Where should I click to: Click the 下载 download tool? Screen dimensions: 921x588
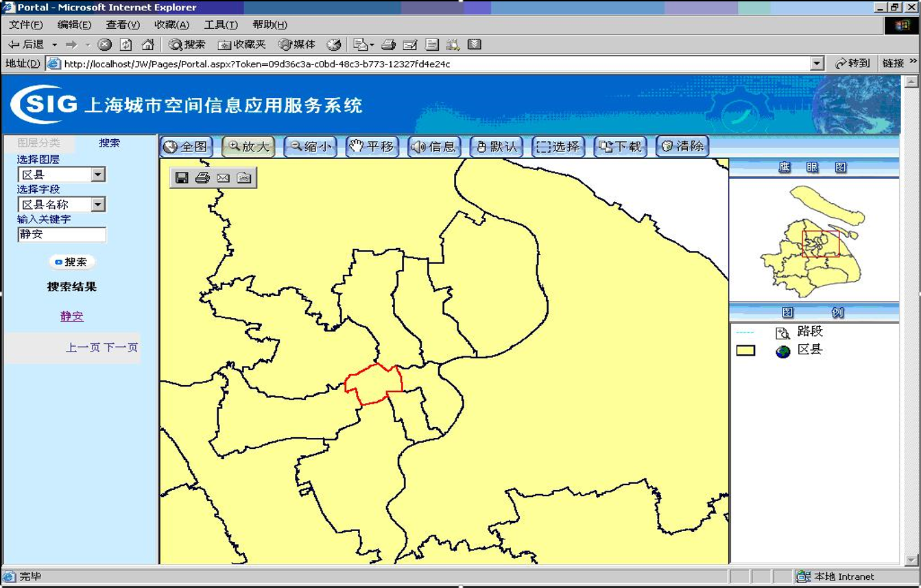coord(620,147)
